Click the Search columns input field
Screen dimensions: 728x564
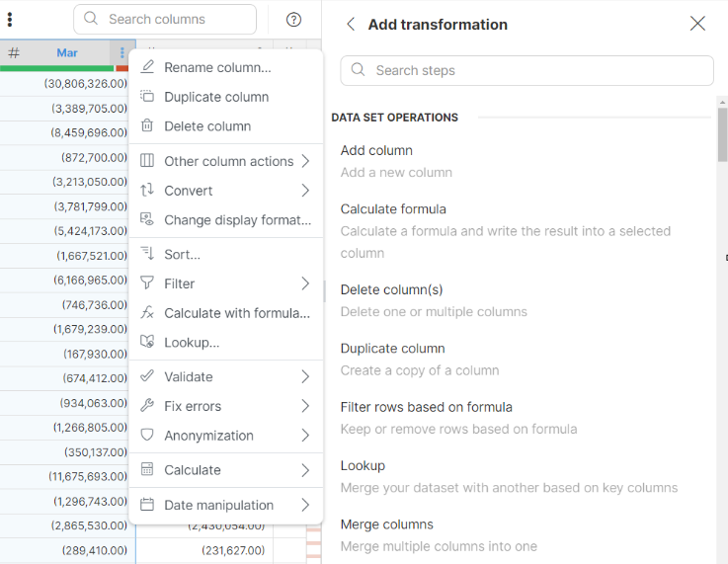pos(165,19)
